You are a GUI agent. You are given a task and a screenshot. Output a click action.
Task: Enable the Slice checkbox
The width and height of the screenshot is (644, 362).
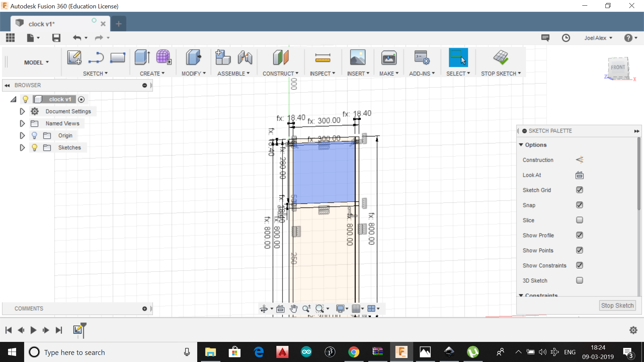point(579,220)
